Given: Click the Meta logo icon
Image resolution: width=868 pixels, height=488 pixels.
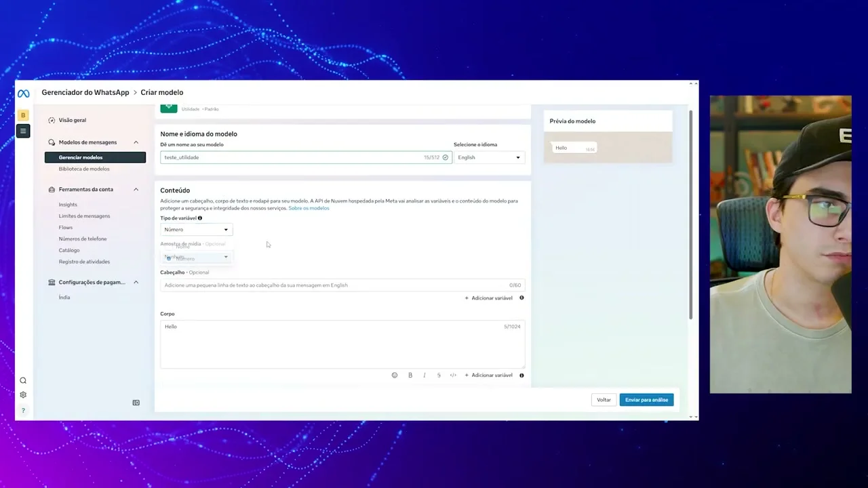Looking at the screenshot, I should coord(23,94).
